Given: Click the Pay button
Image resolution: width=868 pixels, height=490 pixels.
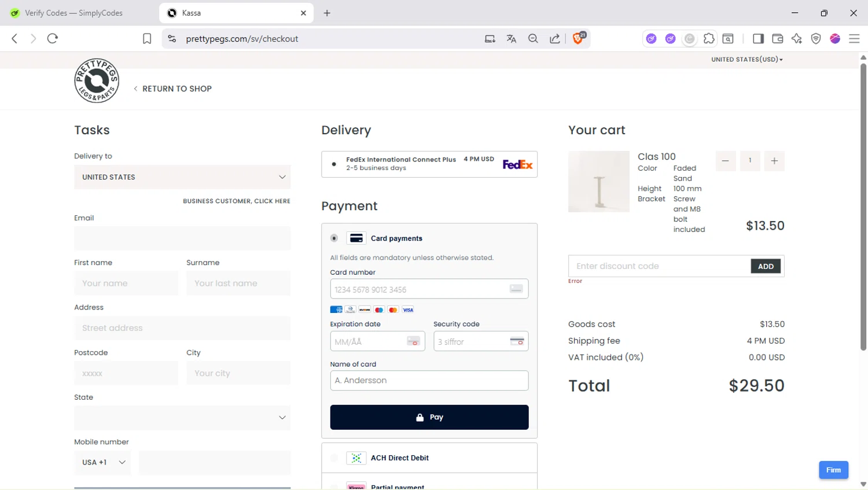Looking at the screenshot, I should click(429, 417).
